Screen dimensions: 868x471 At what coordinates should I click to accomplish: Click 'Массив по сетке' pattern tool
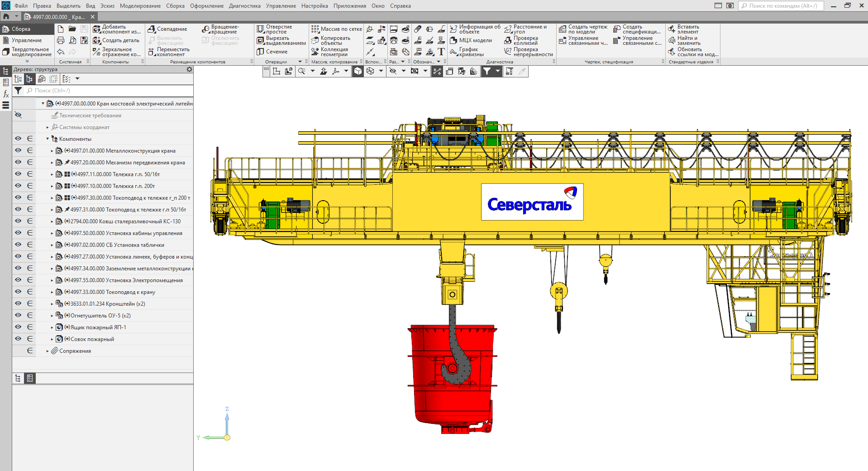tap(315, 29)
